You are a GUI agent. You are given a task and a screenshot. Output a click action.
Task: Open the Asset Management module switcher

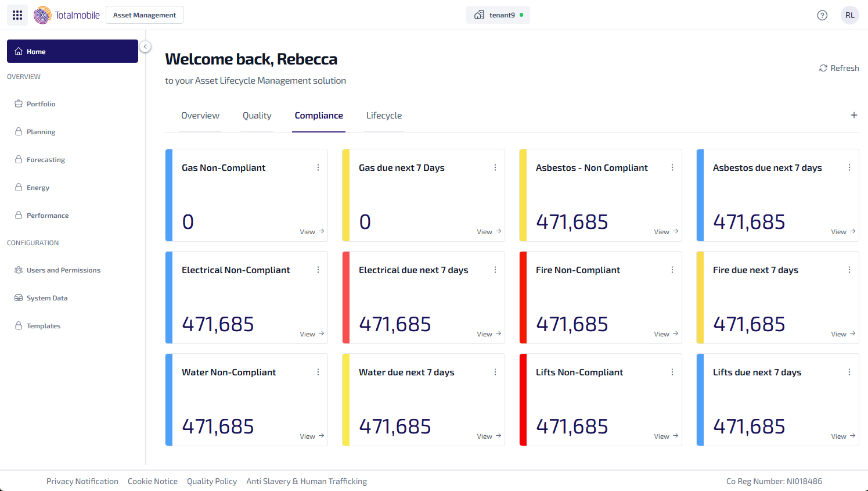coord(145,15)
